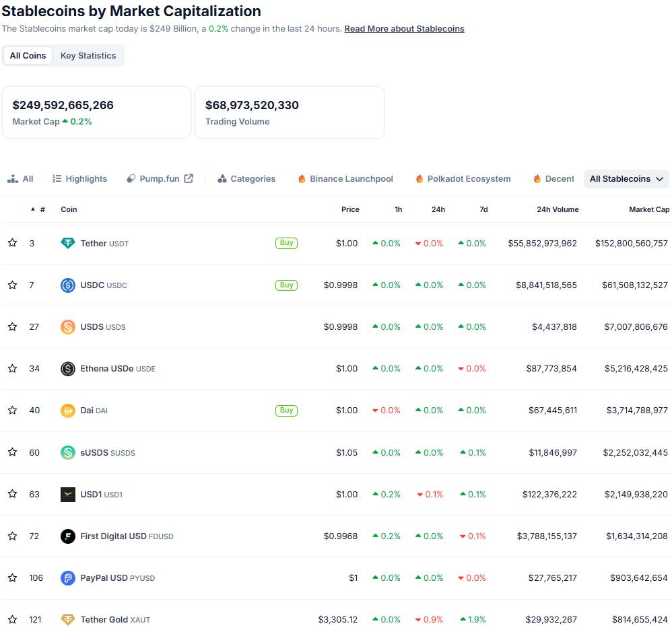Click the Polkadot Ecosystem fire icon

click(419, 178)
